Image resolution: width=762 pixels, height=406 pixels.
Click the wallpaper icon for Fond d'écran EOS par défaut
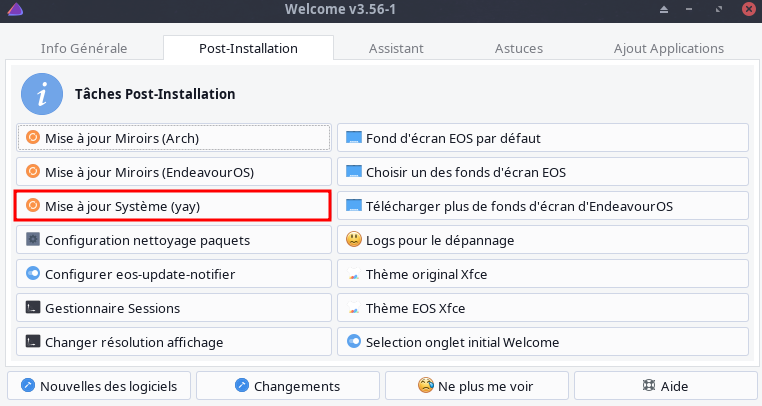[x=353, y=137]
